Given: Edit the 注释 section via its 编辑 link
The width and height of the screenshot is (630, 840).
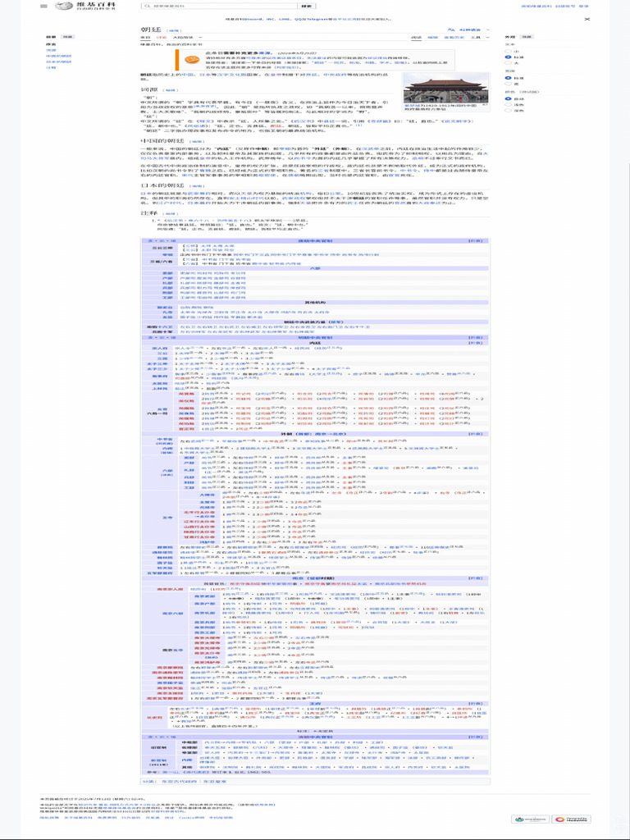Looking at the screenshot, I should [x=169, y=213].
